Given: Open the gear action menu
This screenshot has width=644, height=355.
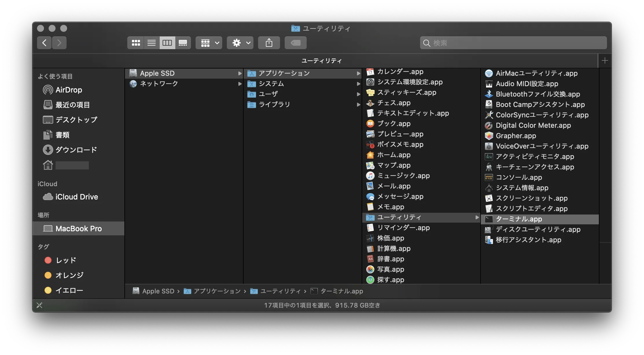Looking at the screenshot, I should coord(240,43).
